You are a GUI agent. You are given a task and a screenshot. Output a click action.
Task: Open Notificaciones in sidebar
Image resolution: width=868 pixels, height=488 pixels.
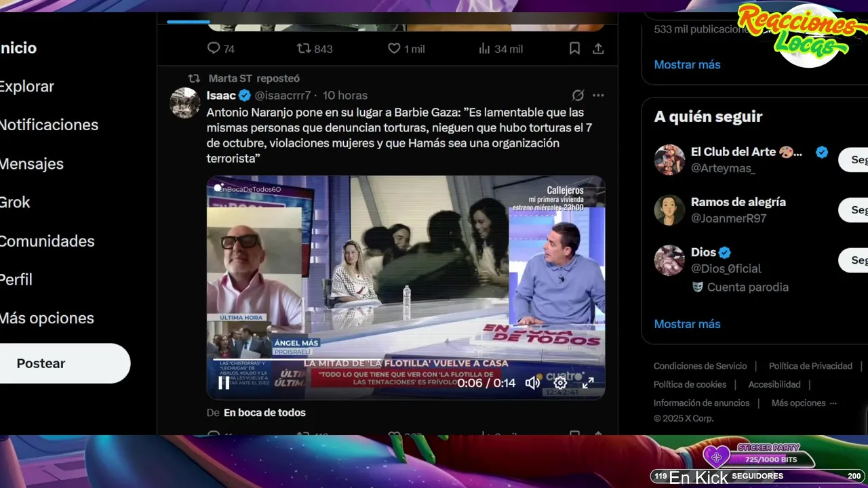point(49,125)
